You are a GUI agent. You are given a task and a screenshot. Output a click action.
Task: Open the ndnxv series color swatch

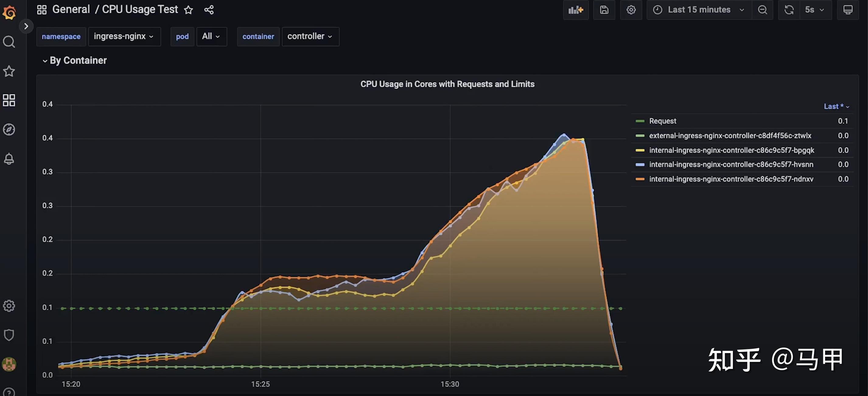click(x=639, y=179)
